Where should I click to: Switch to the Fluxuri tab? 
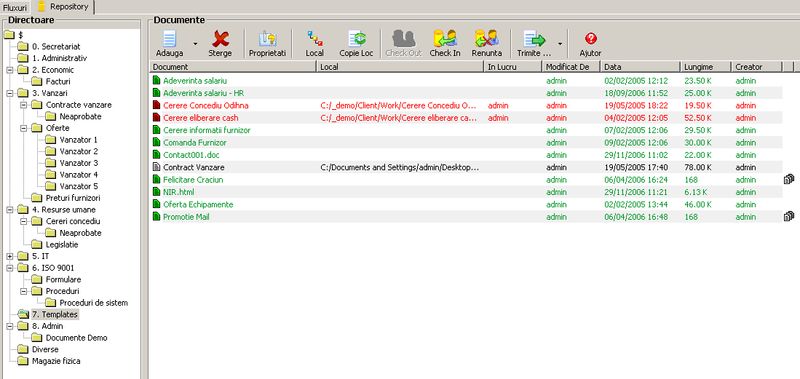(x=15, y=8)
